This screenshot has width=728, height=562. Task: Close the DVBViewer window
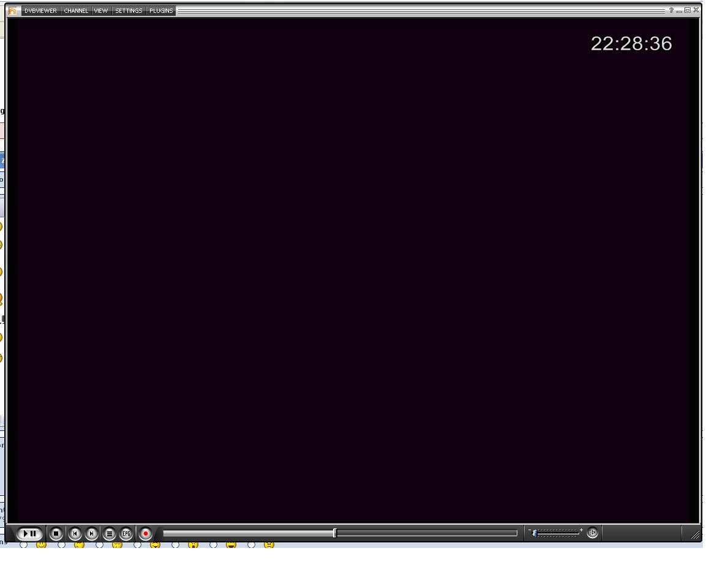coord(696,10)
